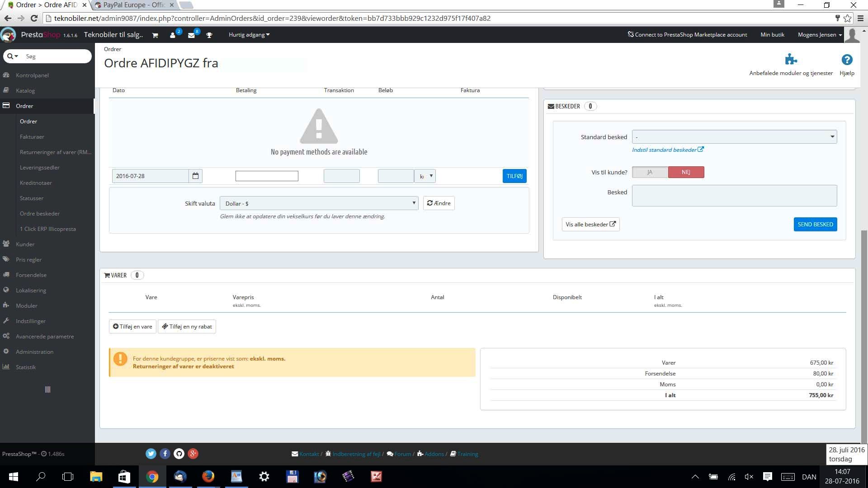Click the SEND BESKED button
Viewport: 868px width, 488px height.
coord(815,224)
